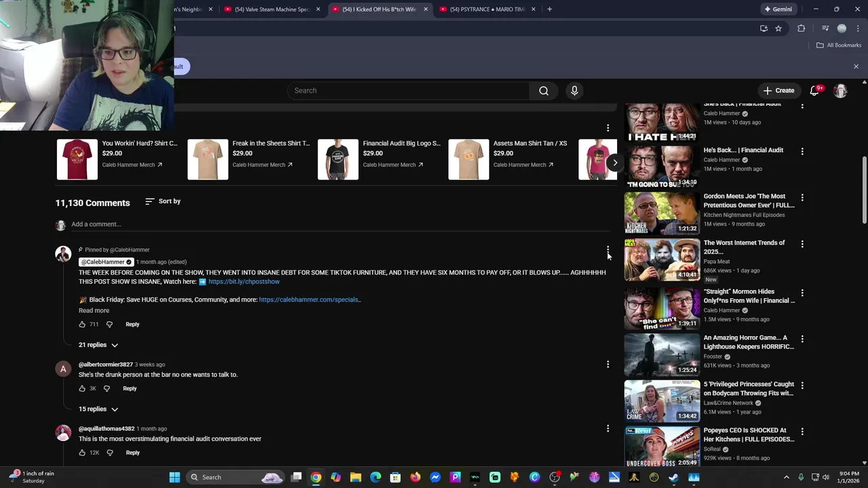Dislike albertcormier3827's comment

106,388
